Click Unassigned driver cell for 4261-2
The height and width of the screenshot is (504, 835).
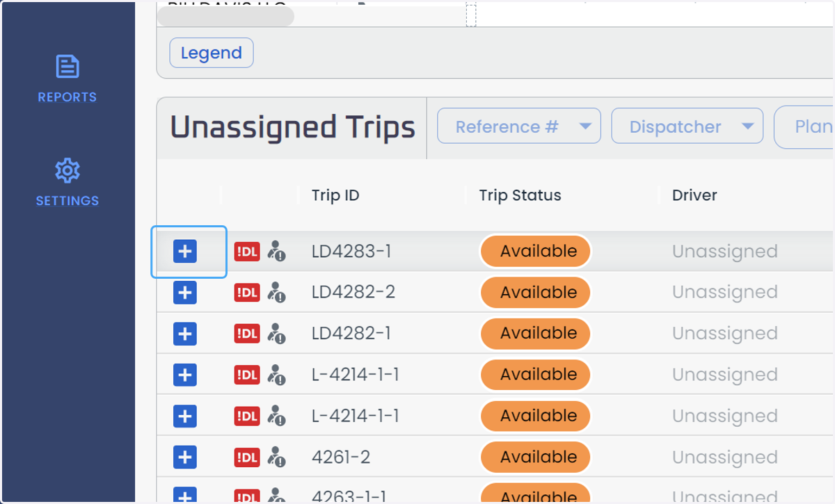pyautogui.click(x=724, y=457)
